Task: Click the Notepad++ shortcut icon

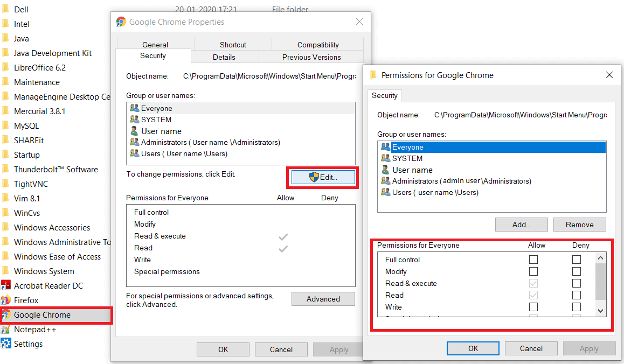Action: [x=5, y=330]
